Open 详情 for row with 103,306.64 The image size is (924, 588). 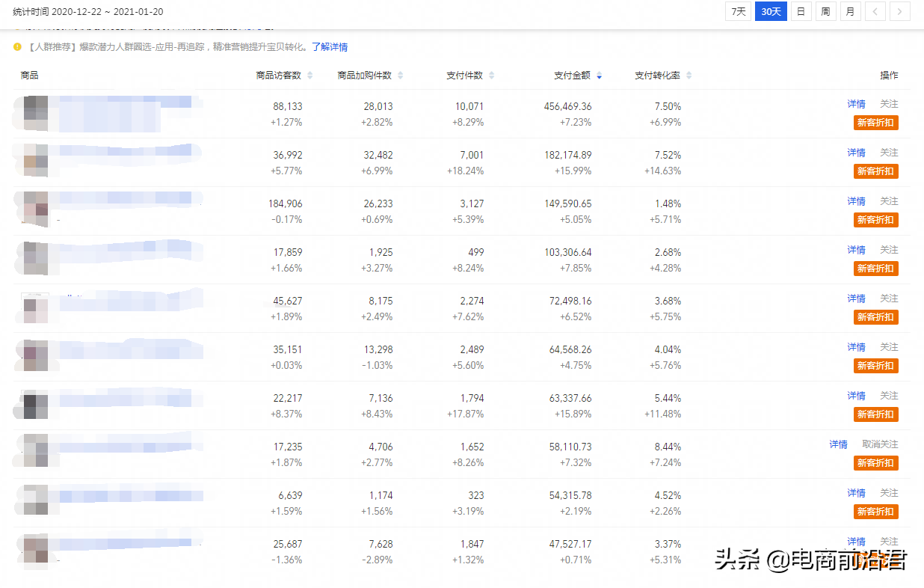pos(857,250)
